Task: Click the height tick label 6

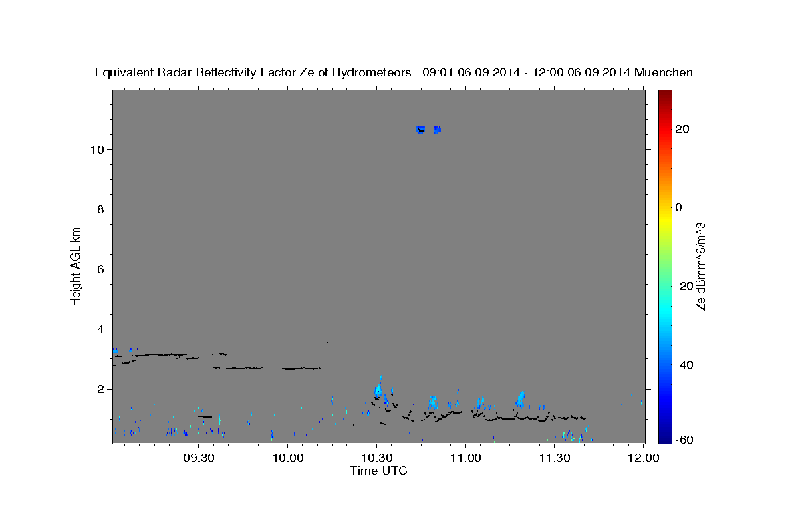Action: coord(100,269)
